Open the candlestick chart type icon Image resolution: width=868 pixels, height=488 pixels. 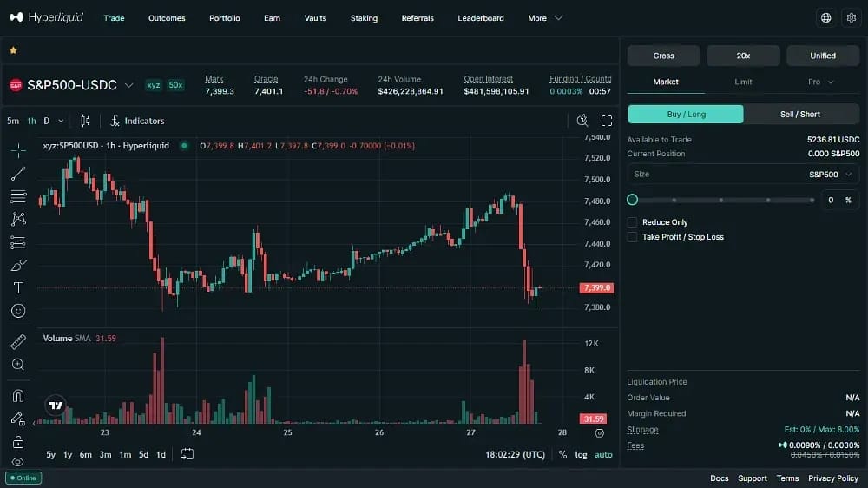pos(85,121)
